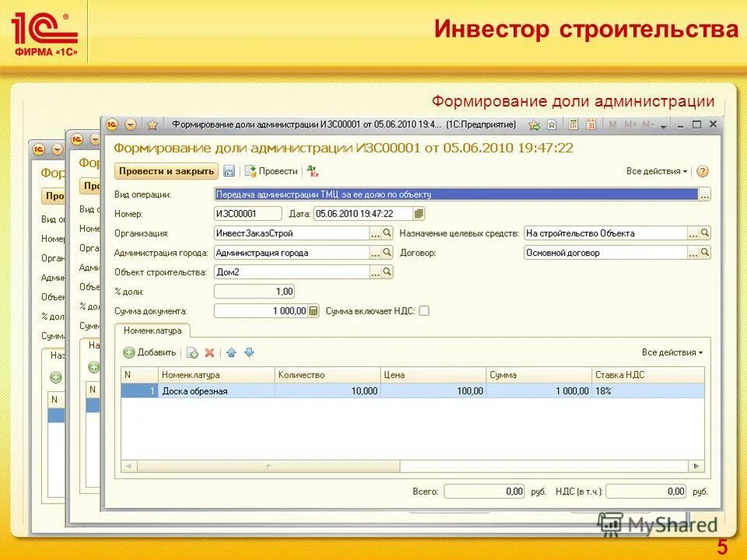The height and width of the screenshot is (560, 747).
Task: Click the M- memory button in title bar
Action: [648, 124]
